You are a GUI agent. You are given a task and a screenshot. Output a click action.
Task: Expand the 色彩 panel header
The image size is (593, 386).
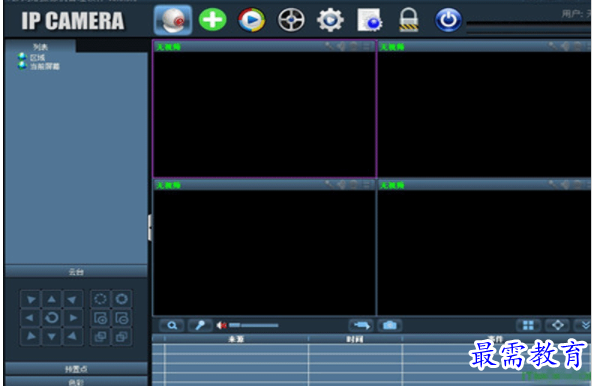tap(76, 381)
